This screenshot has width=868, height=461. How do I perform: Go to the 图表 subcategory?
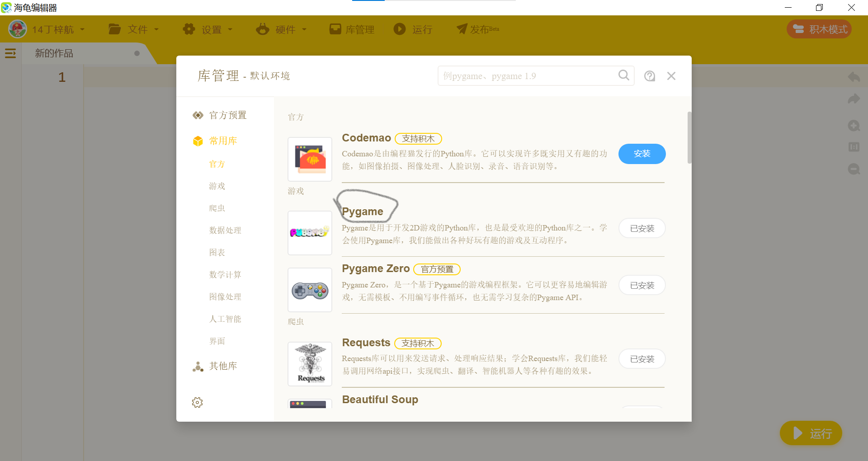click(217, 253)
